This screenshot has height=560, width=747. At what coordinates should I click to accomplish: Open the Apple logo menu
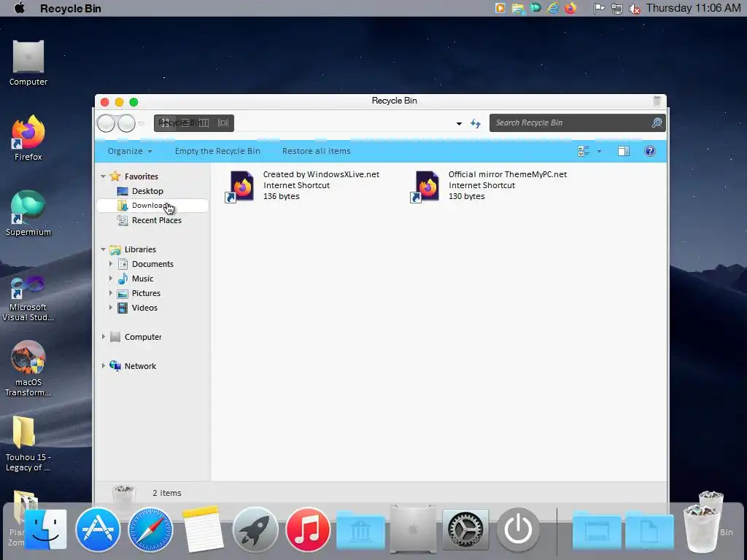pyautogui.click(x=20, y=8)
